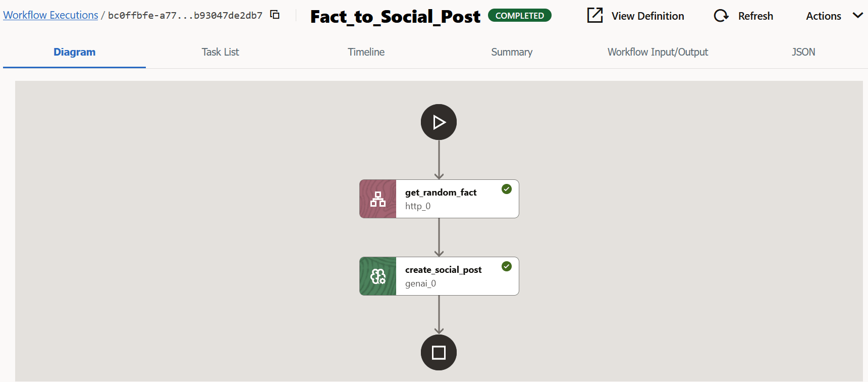The image size is (868, 382).
Task: Open the Timeline tab
Action: [366, 52]
